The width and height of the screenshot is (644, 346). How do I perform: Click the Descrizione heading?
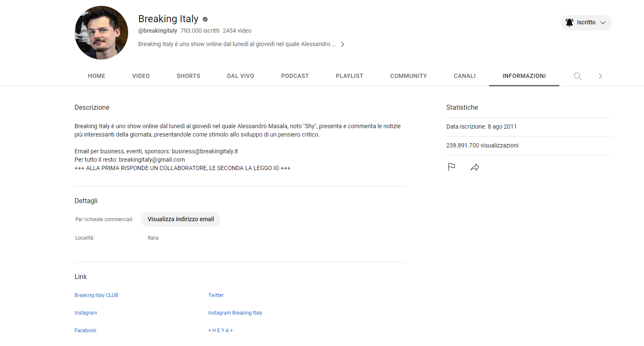click(x=92, y=108)
